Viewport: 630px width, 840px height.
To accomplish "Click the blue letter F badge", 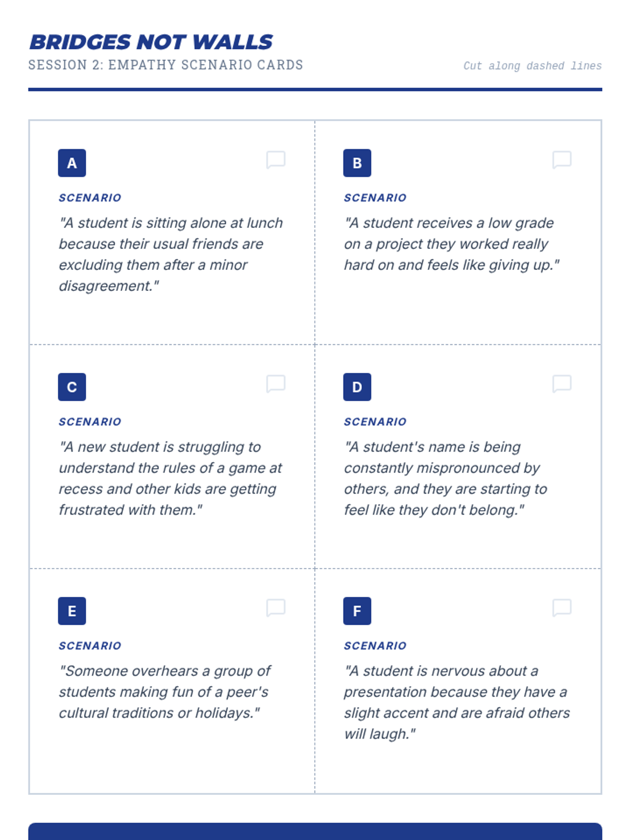I will [357, 611].
